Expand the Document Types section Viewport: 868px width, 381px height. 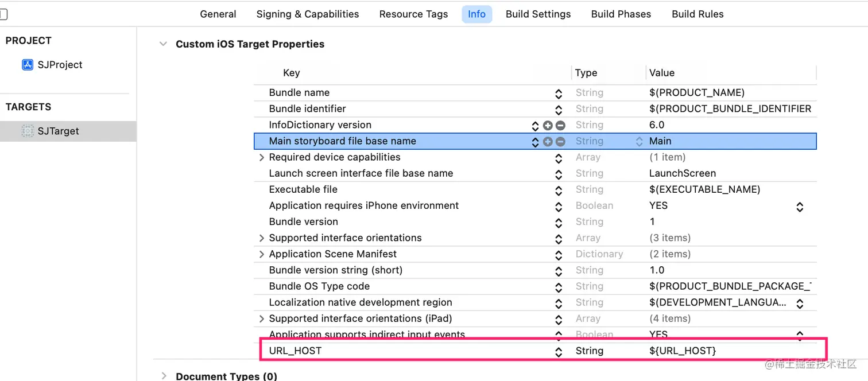pyautogui.click(x=164, y=376)
